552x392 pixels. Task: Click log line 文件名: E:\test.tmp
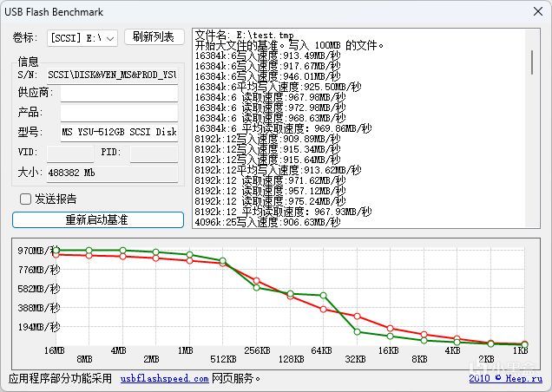[244, 35]
